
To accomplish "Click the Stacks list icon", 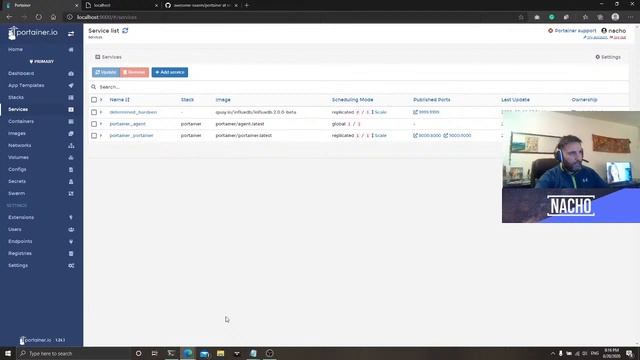I will click(x=71, y=98).
